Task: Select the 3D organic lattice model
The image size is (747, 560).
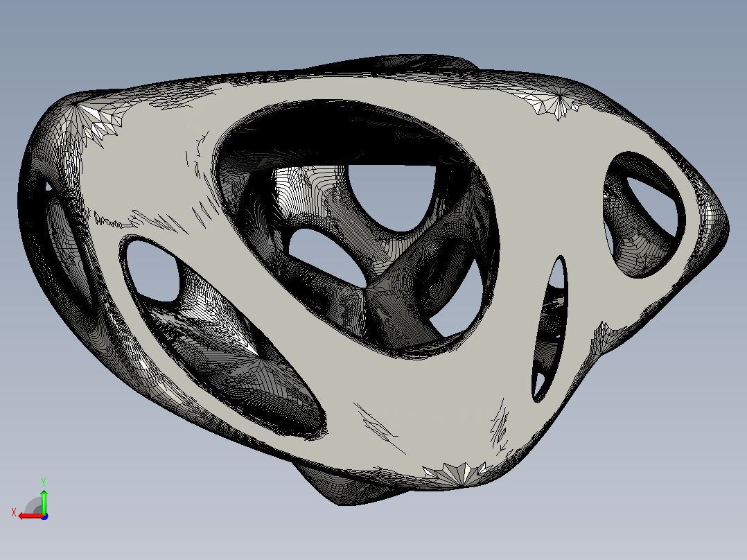Action: (x=373, y=279)
